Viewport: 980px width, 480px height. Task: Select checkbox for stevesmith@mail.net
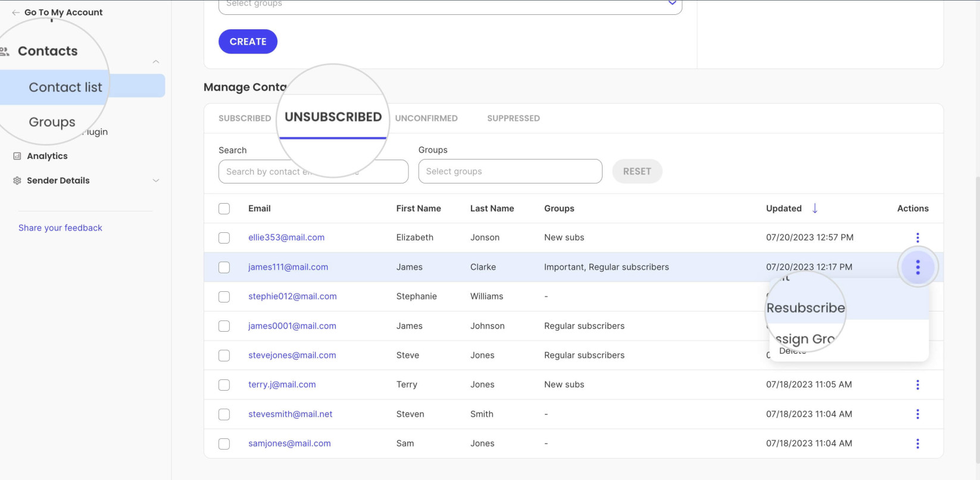pos(224,414)
